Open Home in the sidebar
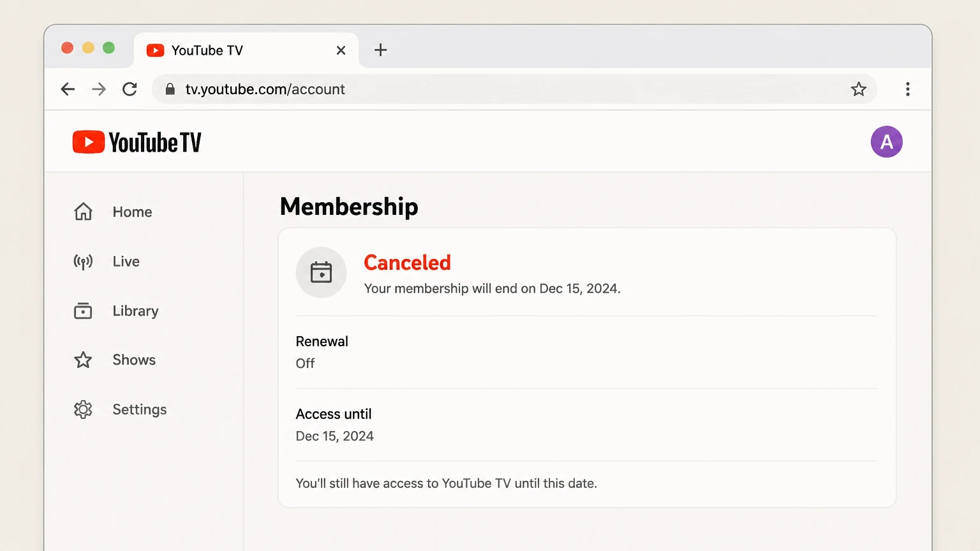Image resolution: width=980 pixels, height=551 pixels. [132, 212]
